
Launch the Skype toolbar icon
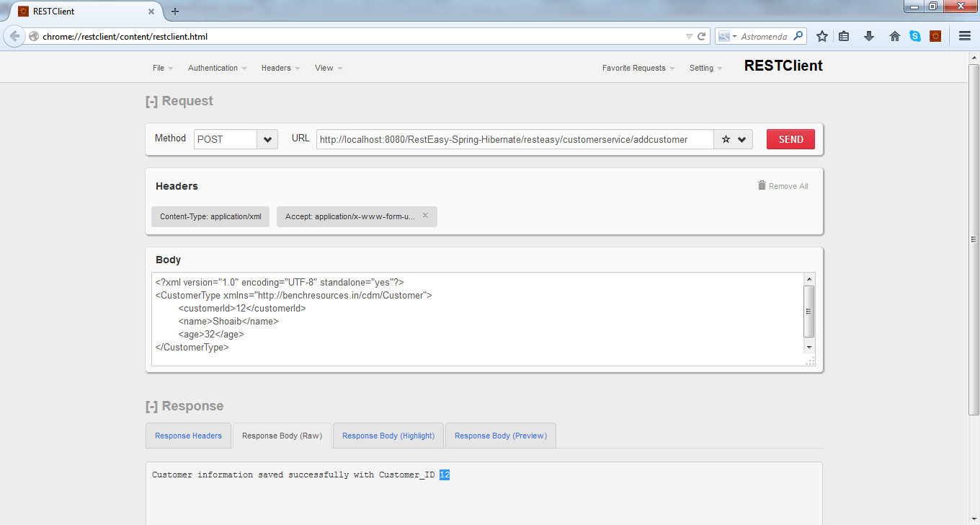point(916,35)
